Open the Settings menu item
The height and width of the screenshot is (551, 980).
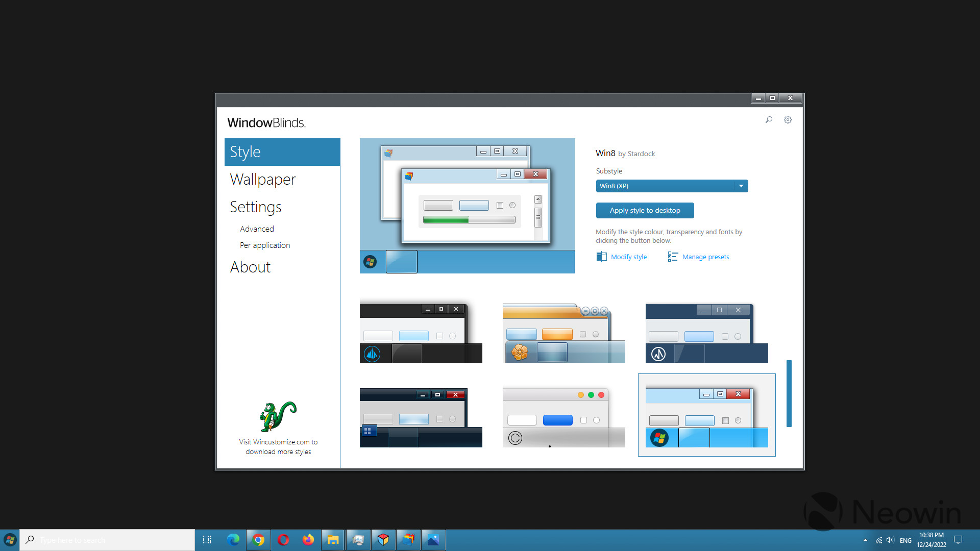pos(255,207)
